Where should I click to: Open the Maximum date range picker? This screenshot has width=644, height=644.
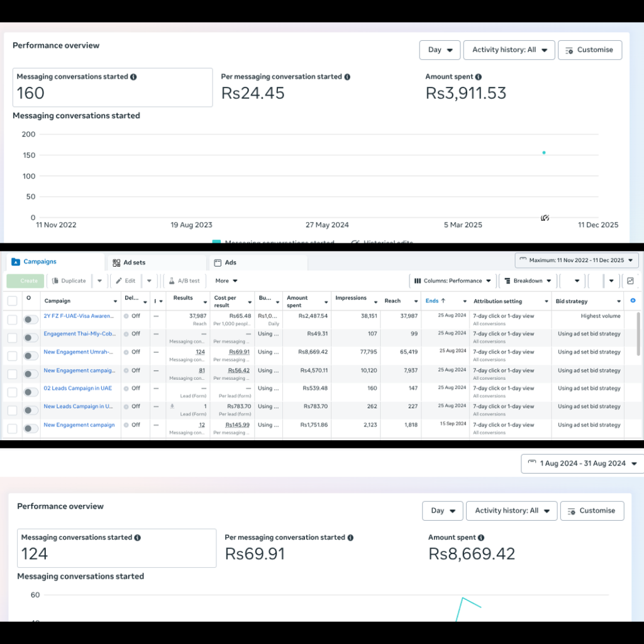coord(577,260)
